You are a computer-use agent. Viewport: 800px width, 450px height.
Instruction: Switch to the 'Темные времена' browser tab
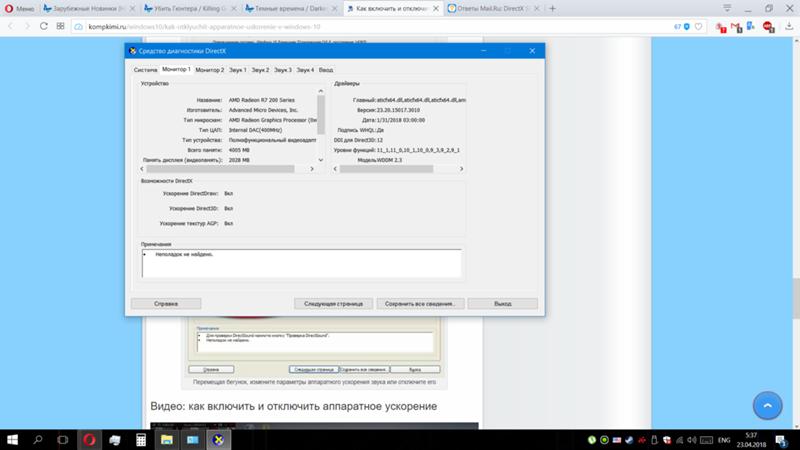(x=291, y=9)
